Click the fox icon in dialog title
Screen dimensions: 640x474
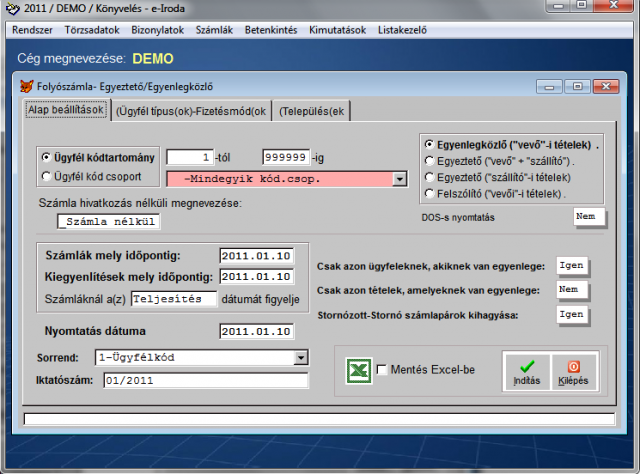click(27, 86)
